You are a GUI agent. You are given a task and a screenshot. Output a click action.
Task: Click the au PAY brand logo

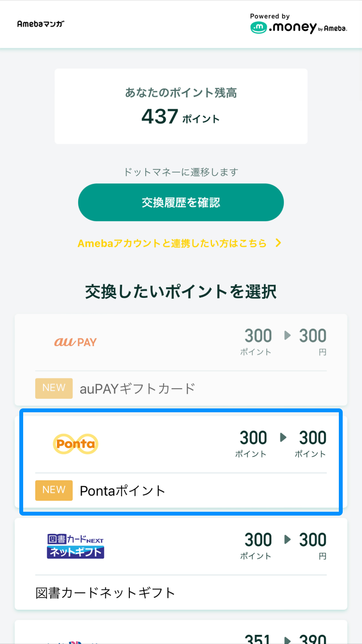[75, 342]
